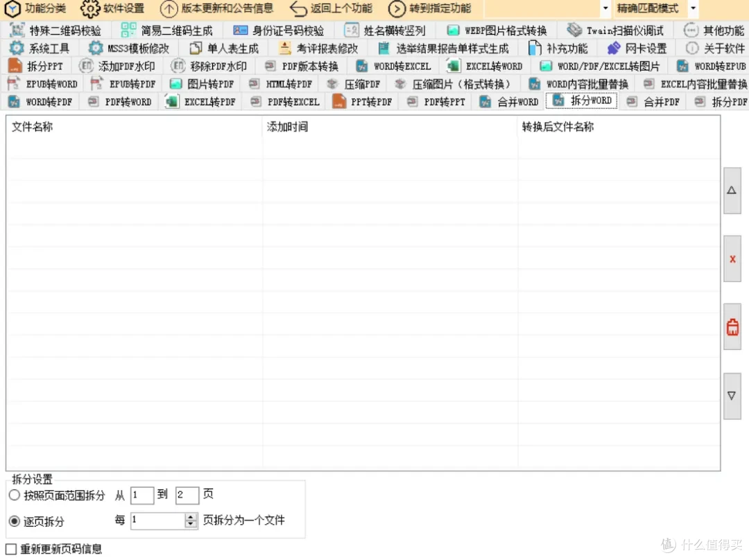Select 压缩图片（格式转换） tool icon
The image size is (749, 560).
click(400, 84)
